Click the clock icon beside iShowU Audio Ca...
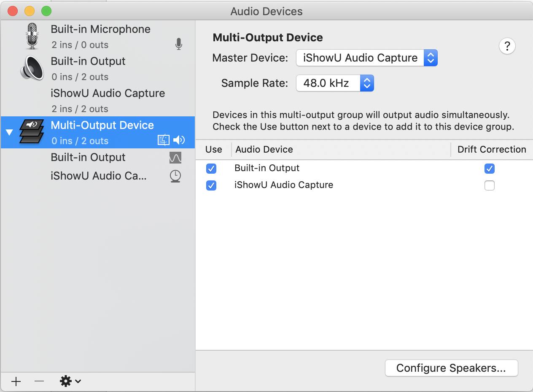 tap(175, 176)
